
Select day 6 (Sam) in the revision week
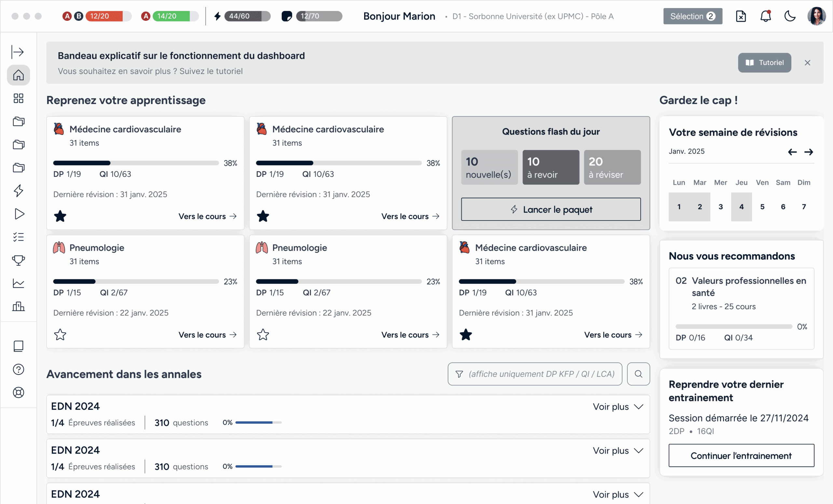point(783,207)
